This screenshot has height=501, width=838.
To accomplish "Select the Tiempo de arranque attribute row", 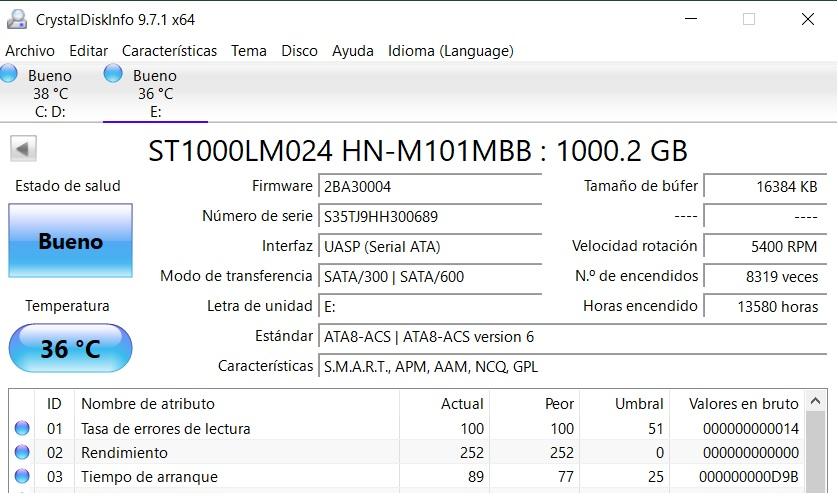I will [x=407, y=476].
